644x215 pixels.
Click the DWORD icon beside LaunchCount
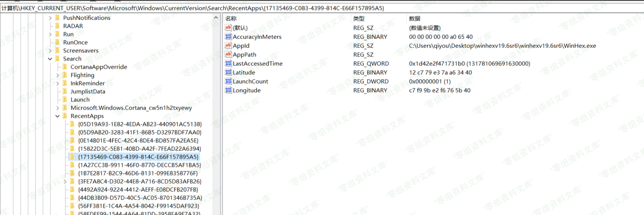pos(228,81)
